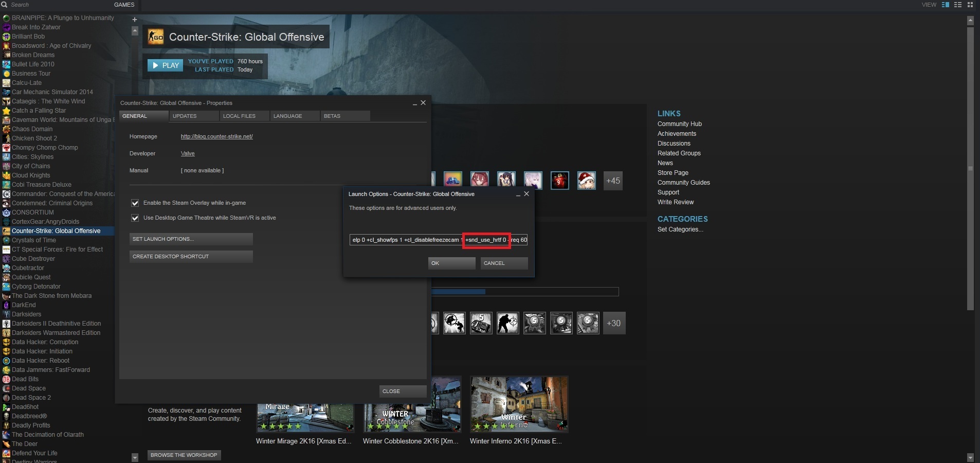Click the Dead Bits game icon

tap(6, 379)
